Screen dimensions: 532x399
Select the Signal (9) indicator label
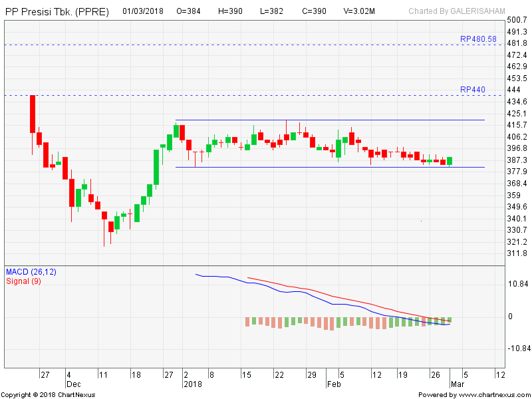(x=25, y=281)
